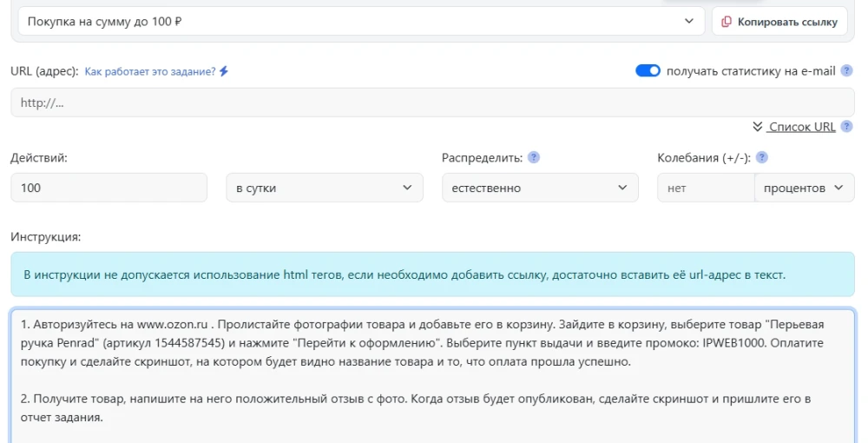The image size is (868, 443).
Task: Click help icon next to 'Список URL'
Action: click(846, 126)
